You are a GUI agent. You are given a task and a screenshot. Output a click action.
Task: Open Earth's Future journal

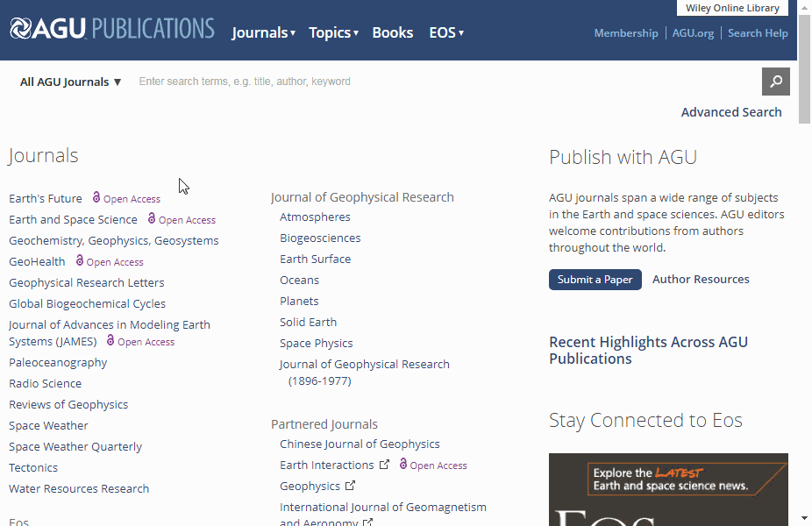coord(46,198)
